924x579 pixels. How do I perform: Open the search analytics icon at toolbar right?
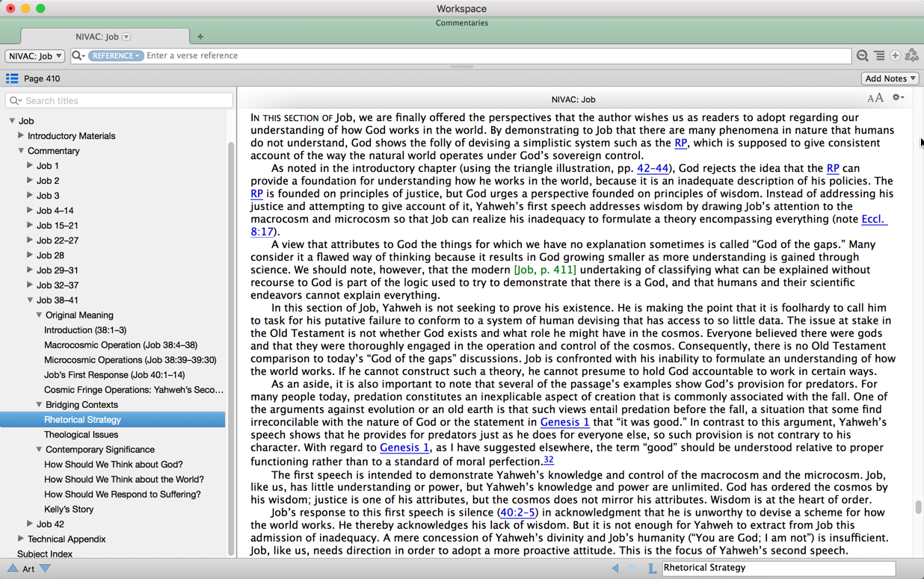coord(863,56)
